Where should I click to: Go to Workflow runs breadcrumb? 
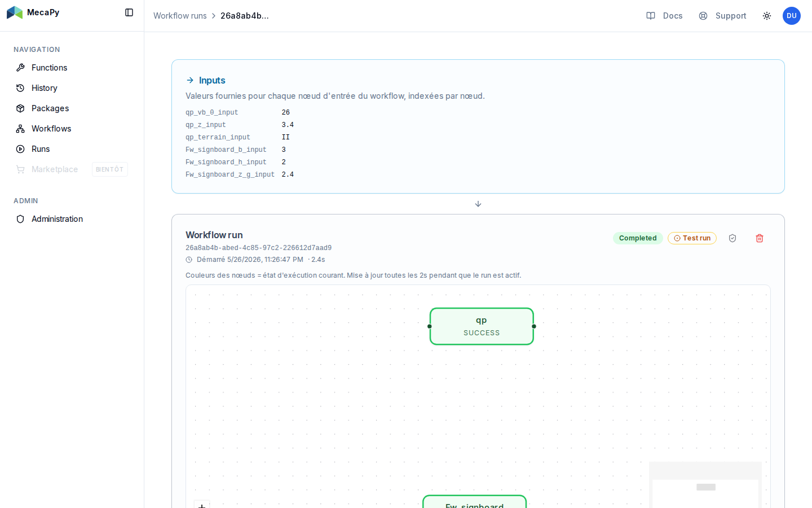[180, 16]
